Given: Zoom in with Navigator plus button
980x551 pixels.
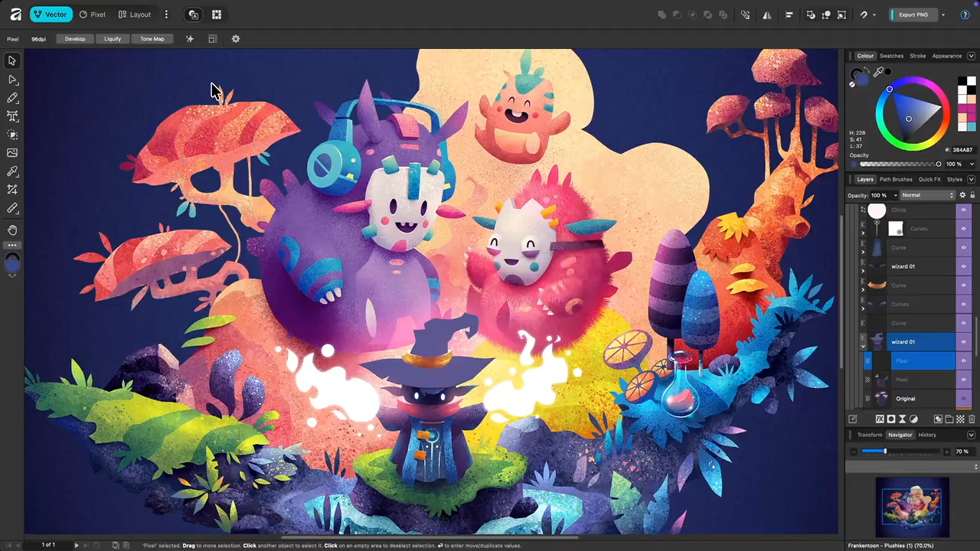Looking at the screenshot, I should (x=947, y=452).
